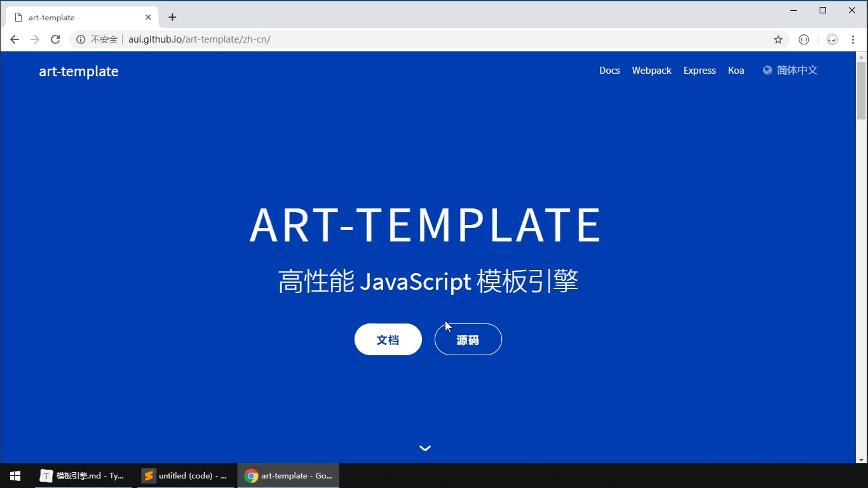Reload the page with the refresh icon
This screenshot has height=488, width=868.
(x=55, y=39)
